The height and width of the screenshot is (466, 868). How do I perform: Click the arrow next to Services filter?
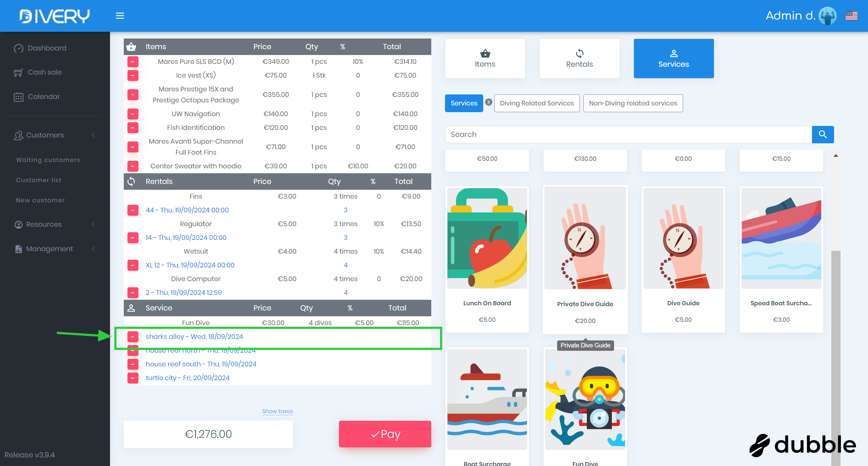point(489,102)
